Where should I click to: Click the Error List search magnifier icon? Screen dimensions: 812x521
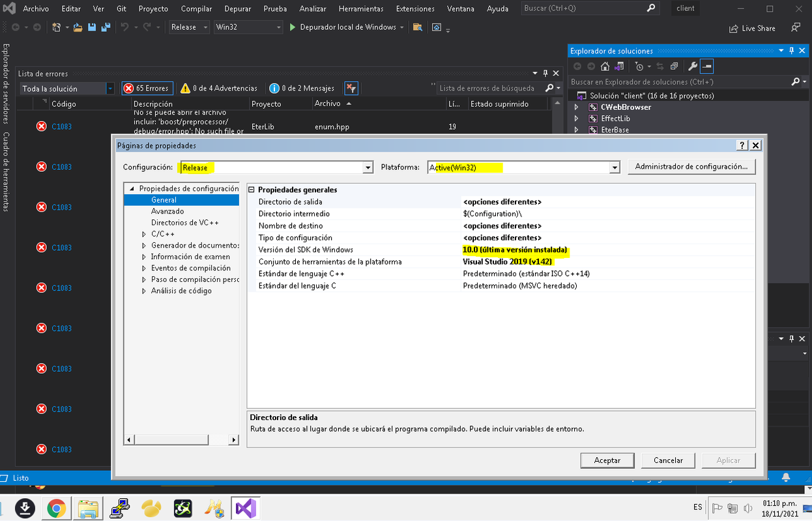pos(549,88)
